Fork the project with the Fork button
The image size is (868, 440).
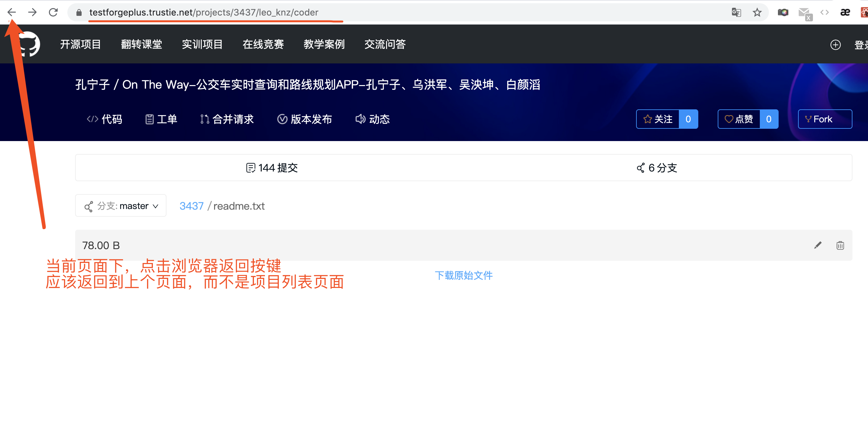click(825, 119)
